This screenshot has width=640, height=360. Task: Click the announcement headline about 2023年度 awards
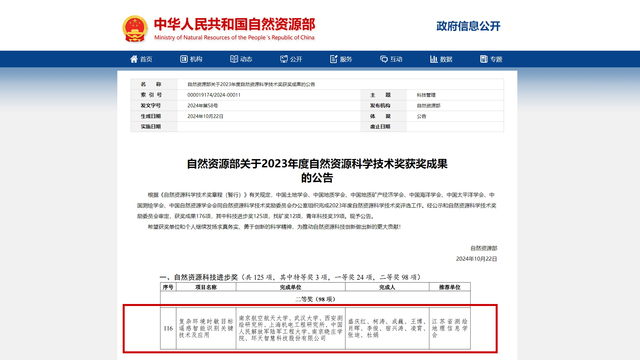pos(317,171)
